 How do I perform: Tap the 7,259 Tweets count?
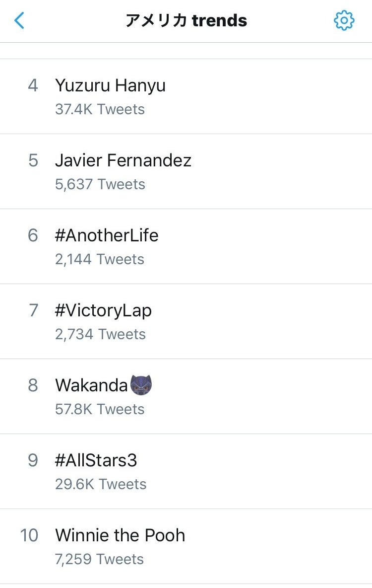pos(99,559)
